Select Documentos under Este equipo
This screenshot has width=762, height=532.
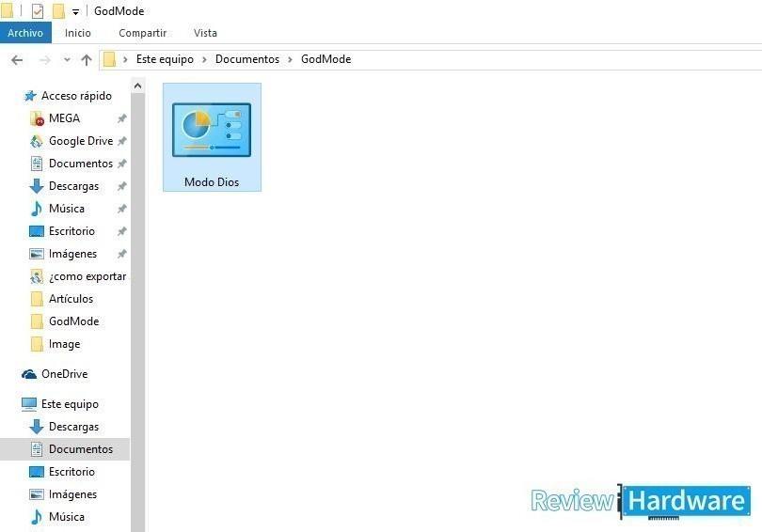[65, 449]
